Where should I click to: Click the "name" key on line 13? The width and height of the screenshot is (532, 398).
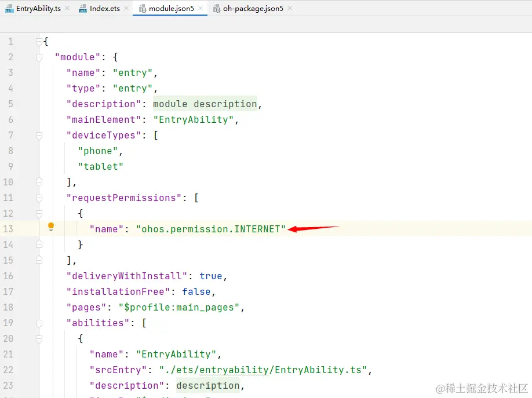coord(107,229)
